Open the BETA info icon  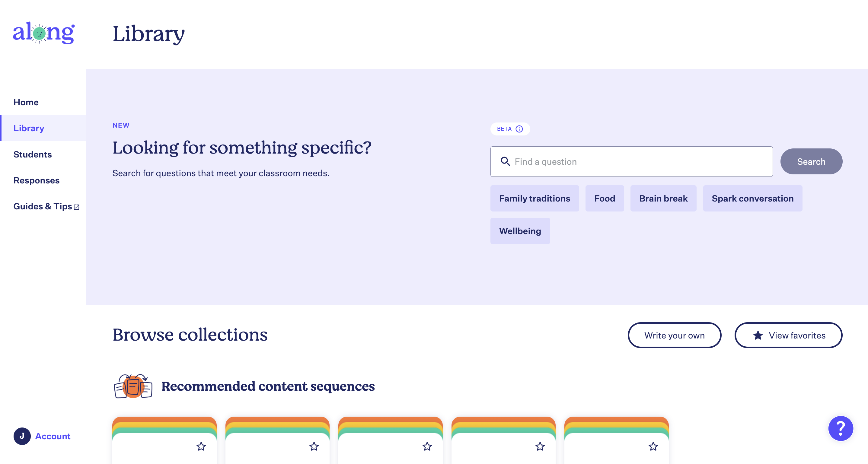pyautogui.click(x=519, y=129)
